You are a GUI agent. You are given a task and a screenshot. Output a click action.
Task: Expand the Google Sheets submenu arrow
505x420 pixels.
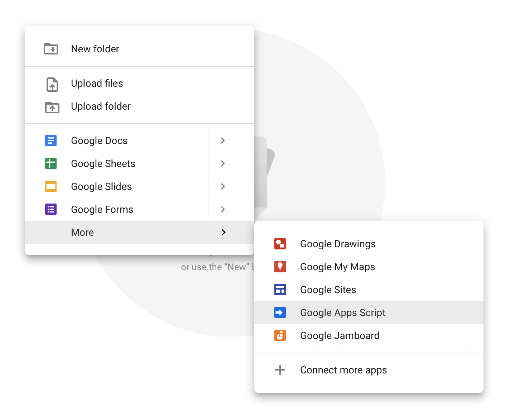(223, 163)
